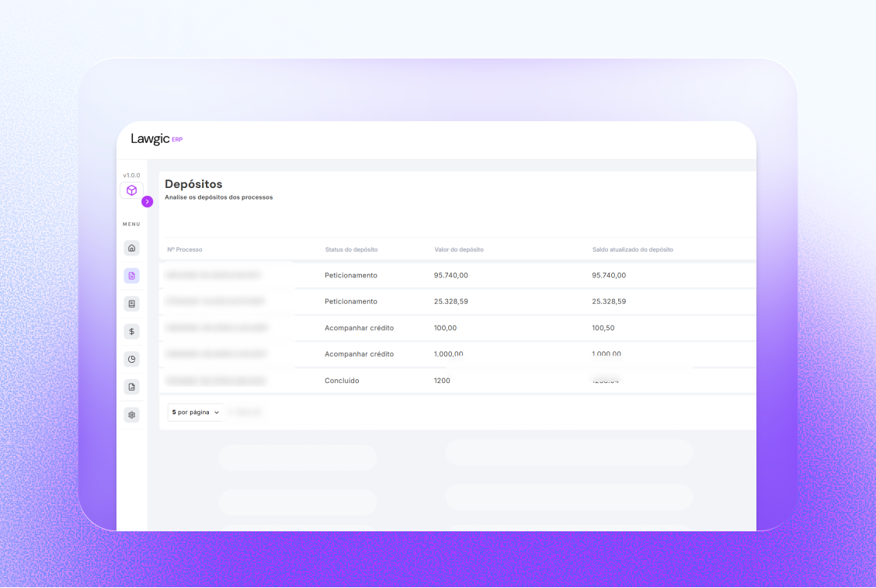Click the 'Concluído' status cell
The width and height of the screenshot is (876, 588).
(x=342, y=380)
